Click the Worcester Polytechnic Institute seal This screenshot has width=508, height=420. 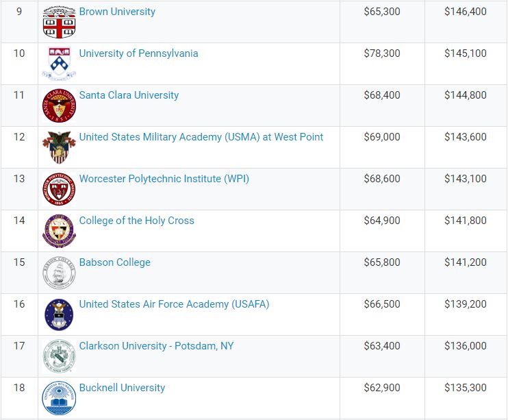59,189
